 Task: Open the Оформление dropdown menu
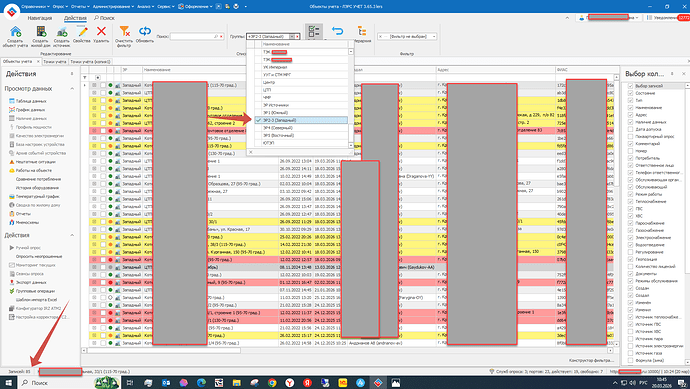(x=196, y=6)
